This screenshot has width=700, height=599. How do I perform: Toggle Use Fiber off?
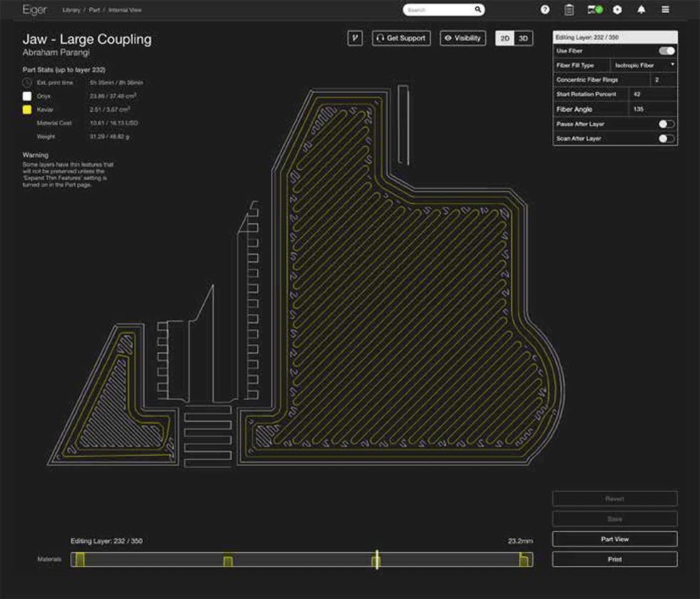667,51
